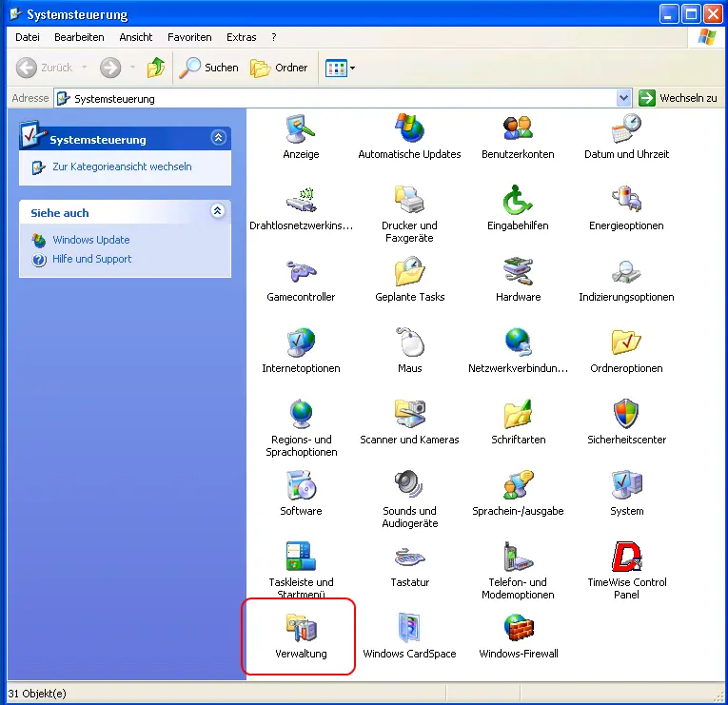Collapse the Systemsteuerung side panel
This screenshot has height=705, width=728.
pyautogui.click(x=218, y=137)
